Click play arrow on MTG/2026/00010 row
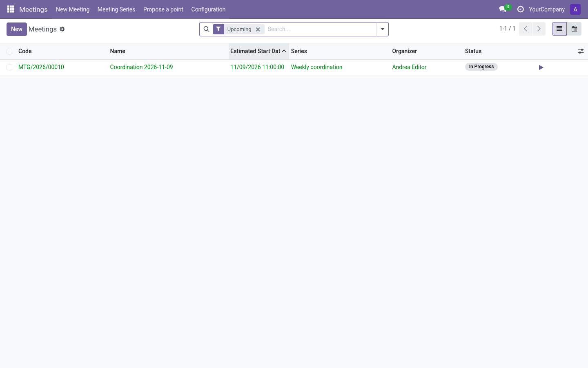This screenshot has height=368, width=588. click(x=541, y=67)
